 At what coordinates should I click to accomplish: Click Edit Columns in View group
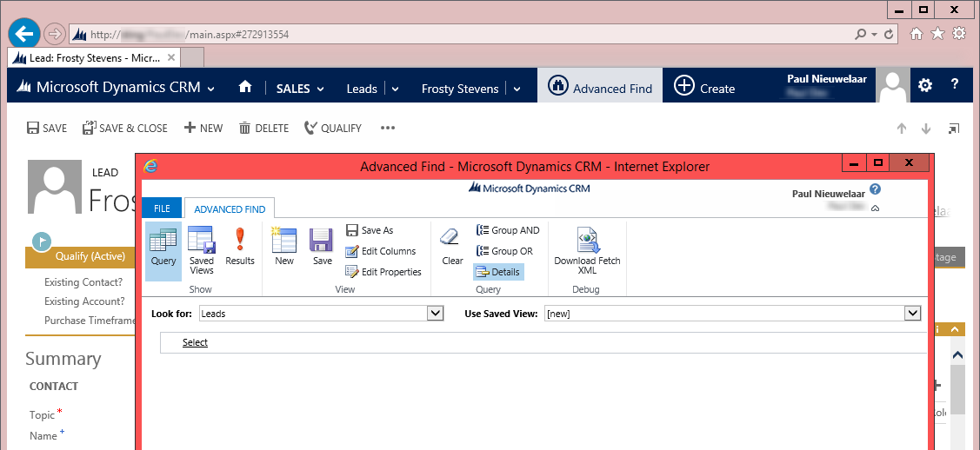(x=381, y=251)
